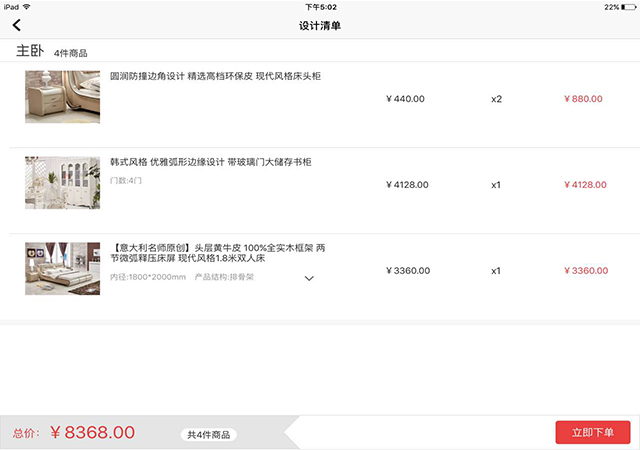Select the 圆润防撞边角设计 nightstand title
The width and height of the screenshot is (640, 450).
tap(215, 76)
